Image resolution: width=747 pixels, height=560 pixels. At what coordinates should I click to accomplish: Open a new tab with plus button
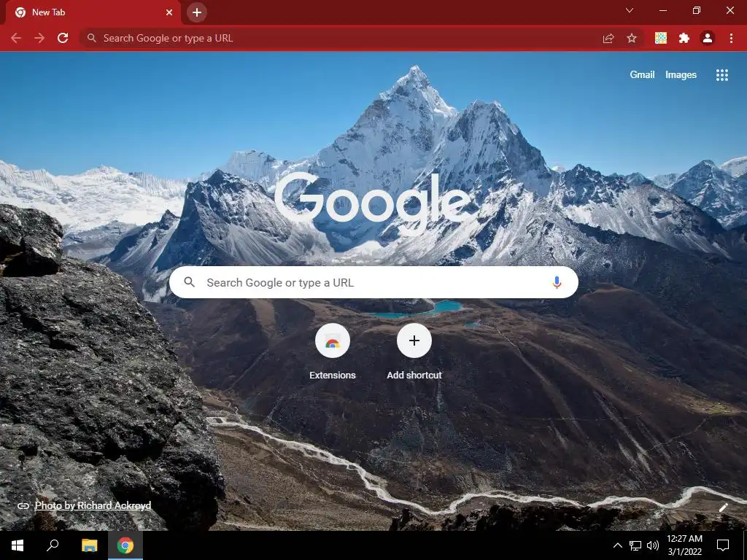[x=197, y=12]
